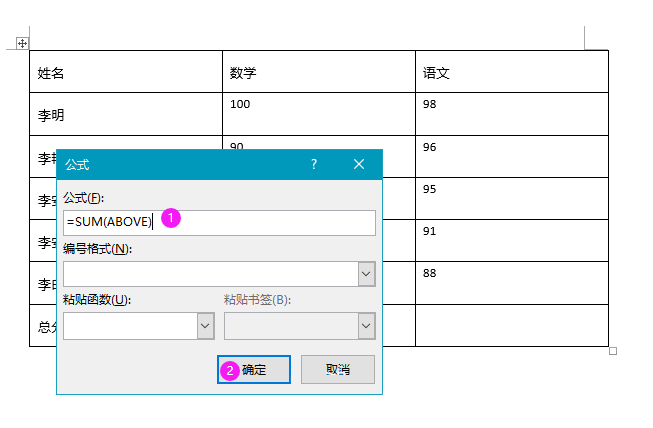Close the 公式 dialog with X
The height and width of the screenshot is (428, 653).
point(359,164)
